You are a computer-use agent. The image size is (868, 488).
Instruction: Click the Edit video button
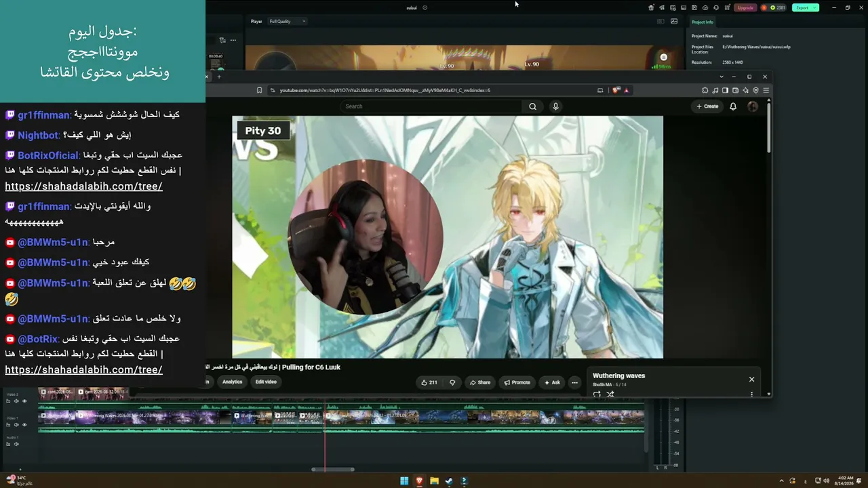[x=266, y=382]
